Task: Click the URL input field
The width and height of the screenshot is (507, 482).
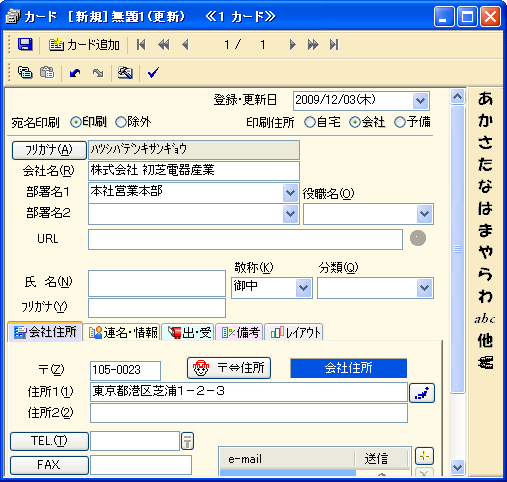Action: point(245,239)
